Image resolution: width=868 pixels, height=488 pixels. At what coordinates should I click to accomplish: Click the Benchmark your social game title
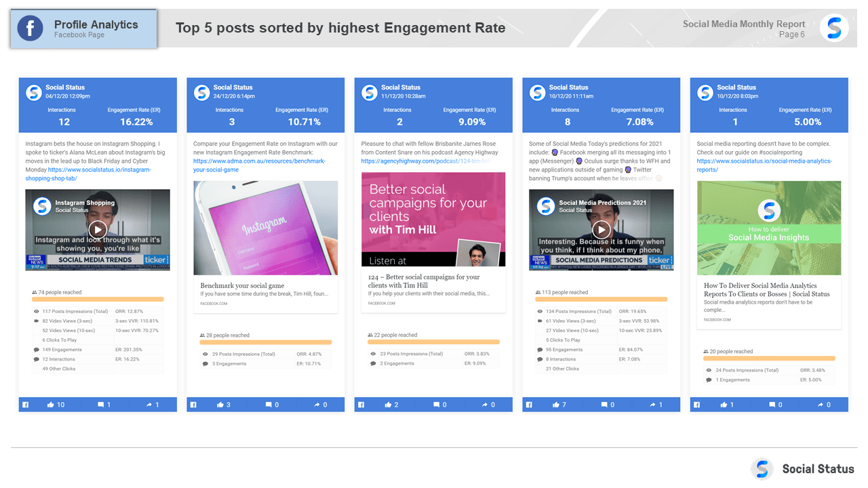point(242,285)
